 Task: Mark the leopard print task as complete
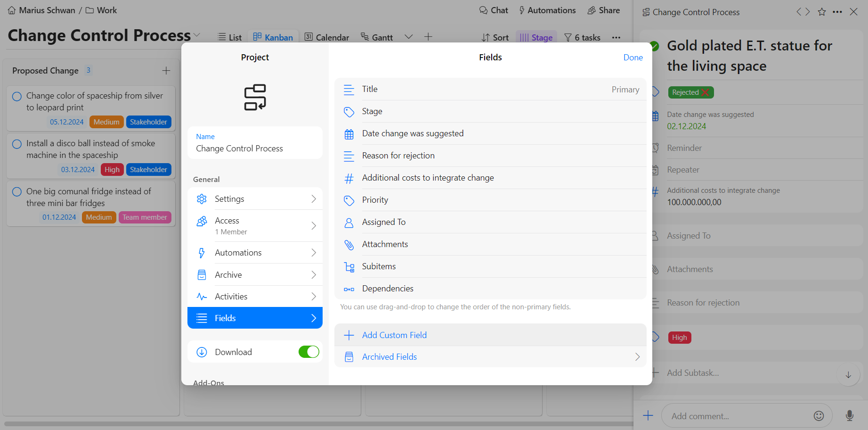pos(17,96)
